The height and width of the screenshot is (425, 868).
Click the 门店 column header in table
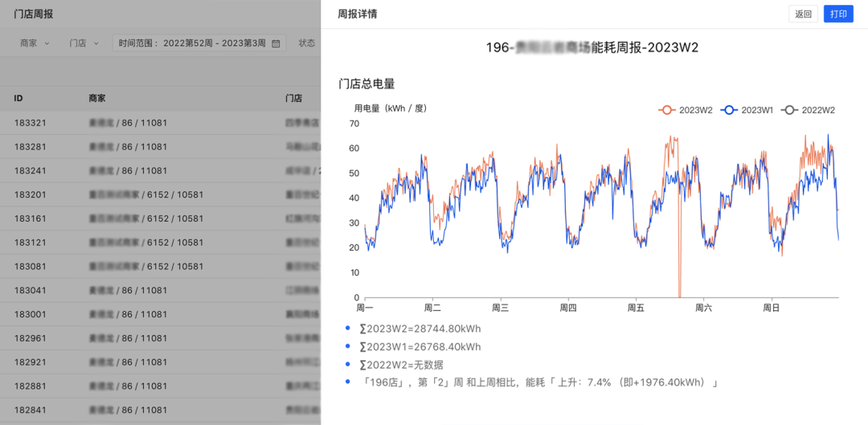293,98
